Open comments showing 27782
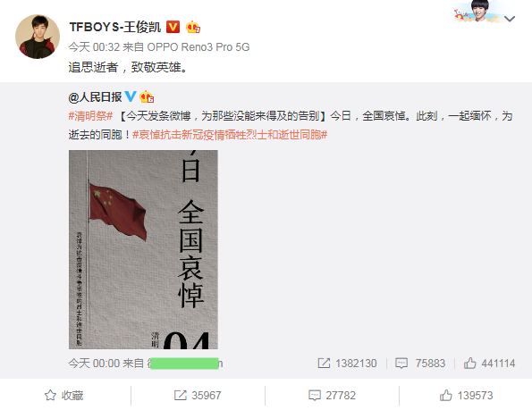This screenshot has height=410, width=532. click(332, 395)
